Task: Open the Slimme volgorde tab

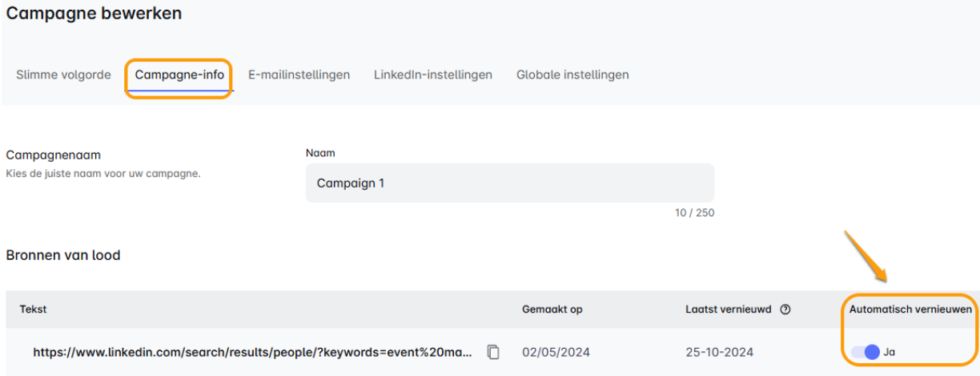Action: (x=63, y=75)
